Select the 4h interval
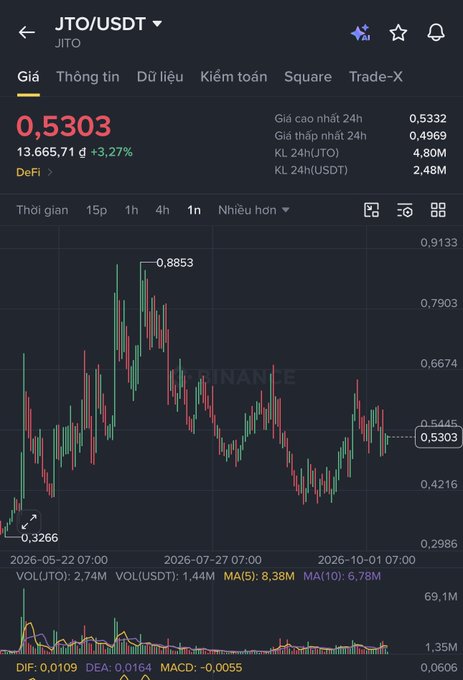 click(x=162, y=210)
